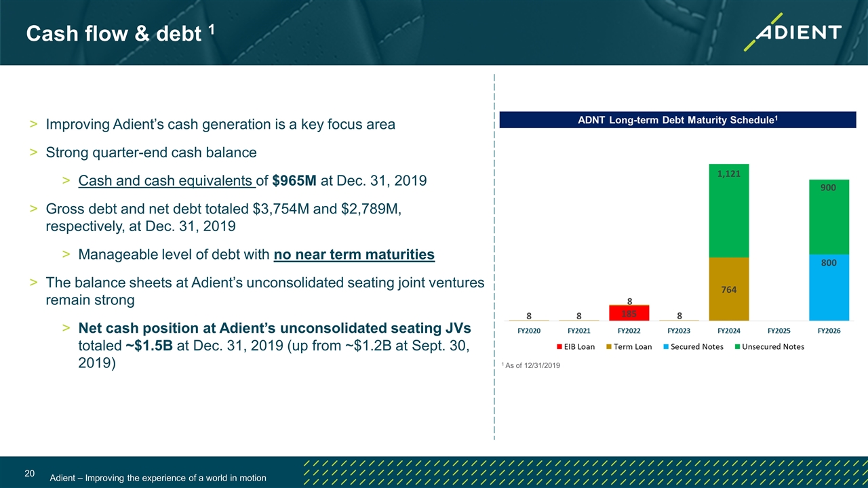Click the blue 800 Secured Notes bar segment
Screen dimensions: 868x488
(829, 287)
